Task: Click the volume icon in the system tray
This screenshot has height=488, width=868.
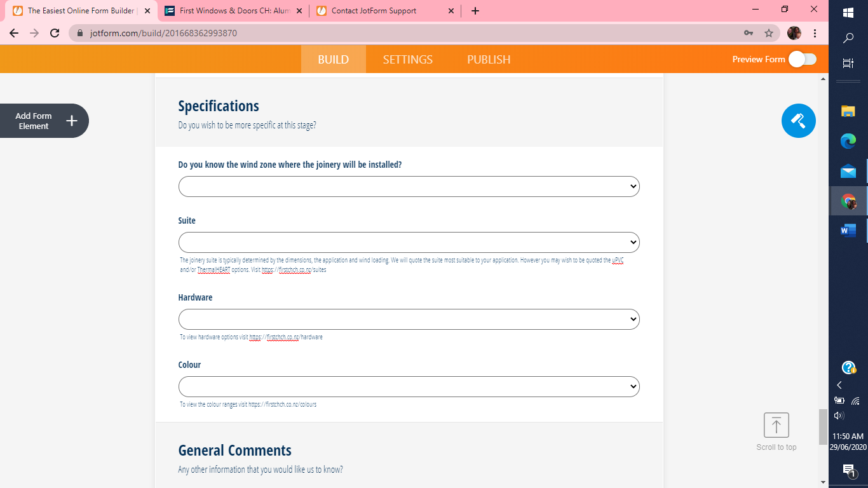Action: pyautogui.click(x=839, y=415)
